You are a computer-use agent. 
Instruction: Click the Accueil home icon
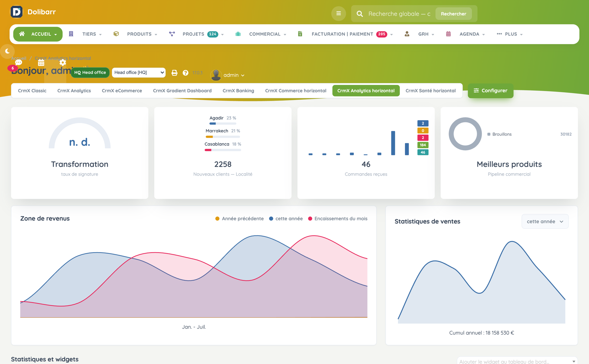click(22, 34)
